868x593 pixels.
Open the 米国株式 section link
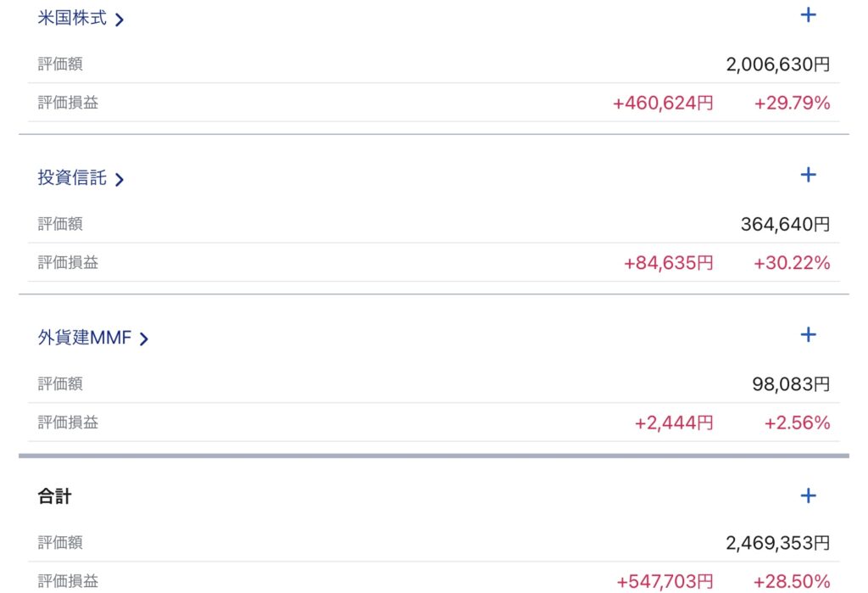73,18
